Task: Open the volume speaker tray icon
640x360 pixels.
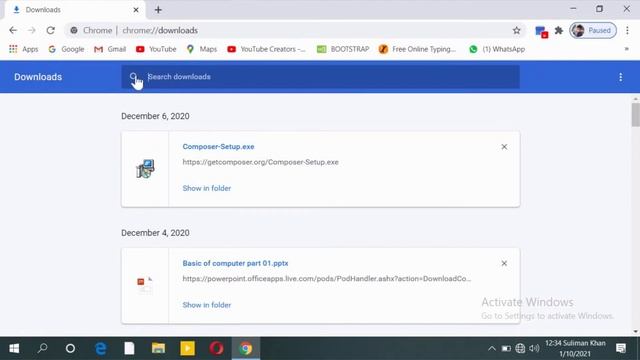Action: click(x=534, y=348)
